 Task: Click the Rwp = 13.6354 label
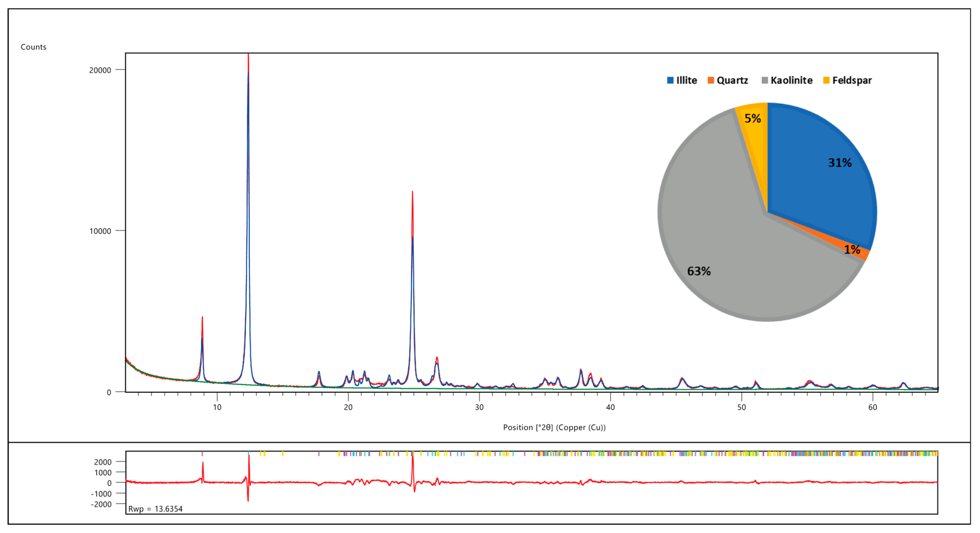(x=155, y=509)
